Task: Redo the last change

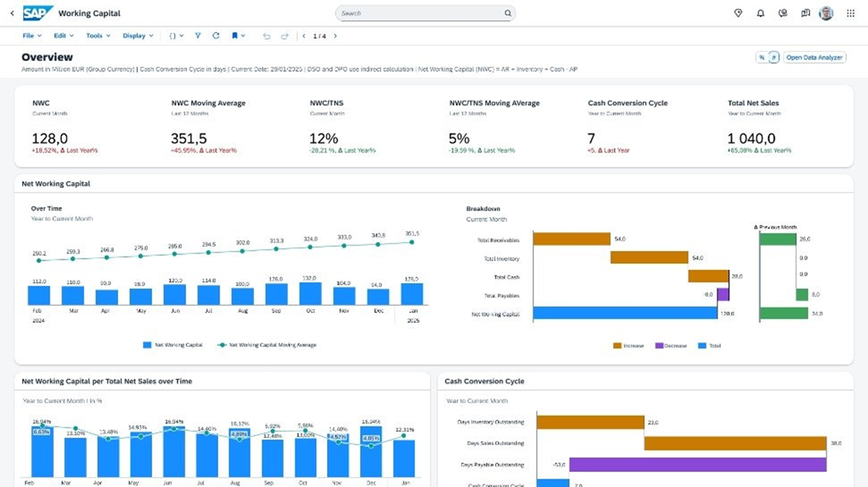Action: click(x=285, y=36)
